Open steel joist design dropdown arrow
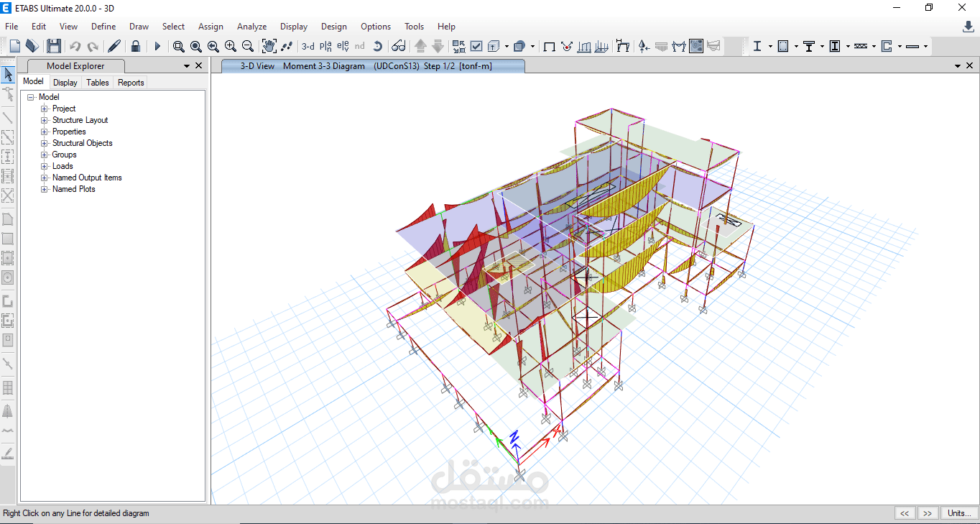The width and height of the screenshot is (980, 524). [x=874, y=46]
